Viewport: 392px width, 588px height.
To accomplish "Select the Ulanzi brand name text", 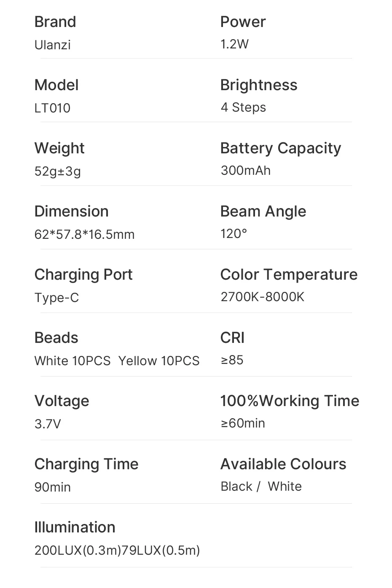I will pos(52,45).
